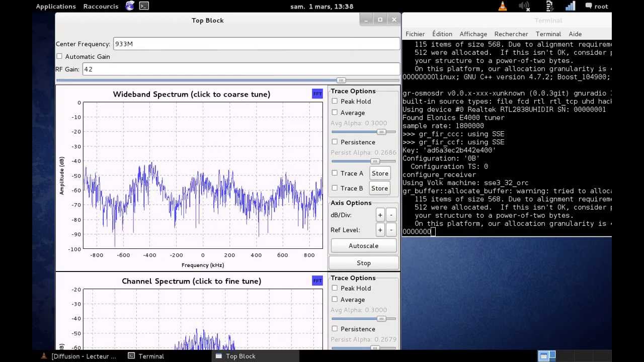Enable Average for Channel Spectrum
This screenshot has height=362, width=644.
pos(335,300)
